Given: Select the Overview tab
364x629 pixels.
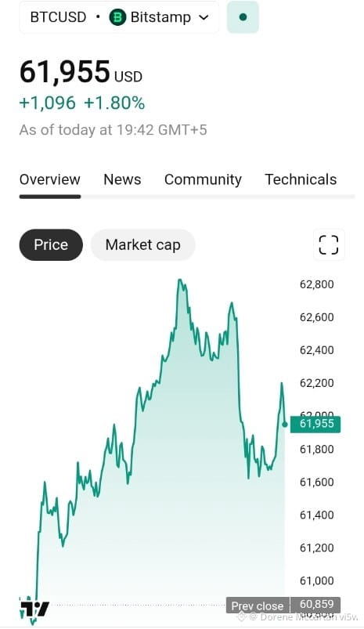Looking at the screenshot, I should (50, 179).
